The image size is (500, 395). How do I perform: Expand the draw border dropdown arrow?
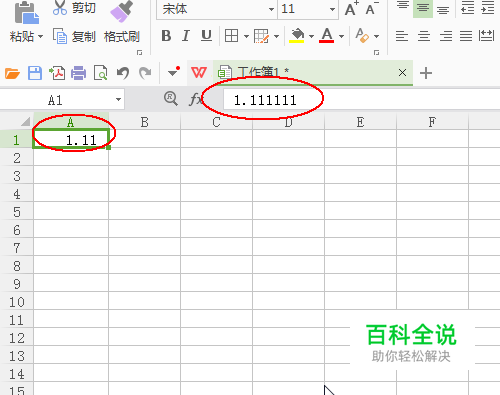tap(276, 36)
